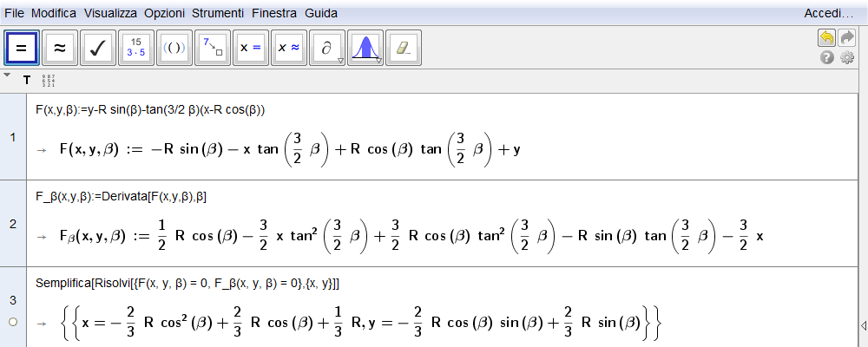Click the Undo arrow button
The image size is (868, 347).
826,37
